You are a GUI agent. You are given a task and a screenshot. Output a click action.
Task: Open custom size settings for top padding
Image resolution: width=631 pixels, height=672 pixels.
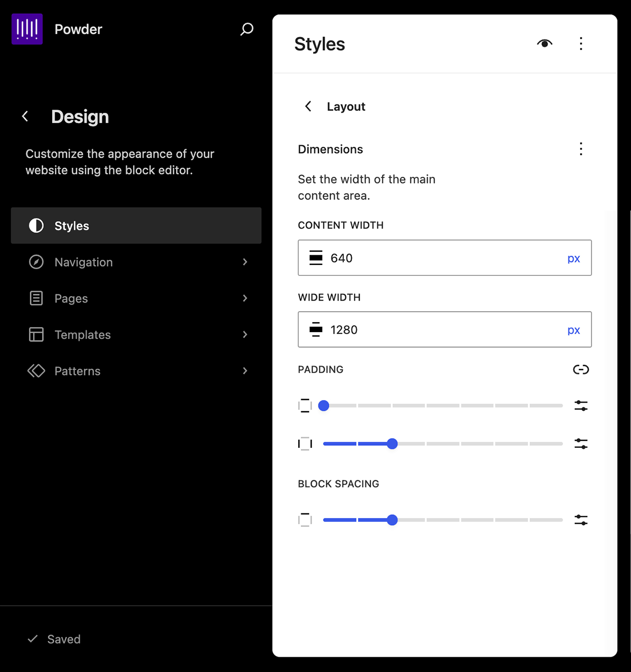[x=581, y=405]
